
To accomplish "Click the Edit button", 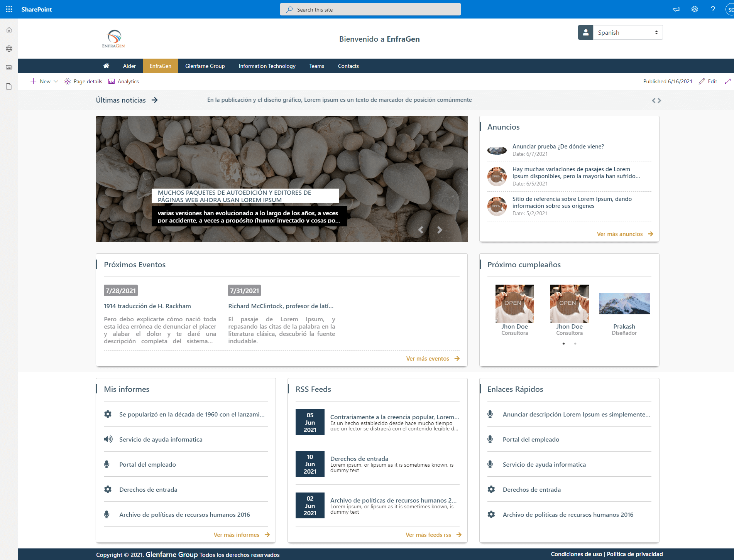I will pos(708,81).
